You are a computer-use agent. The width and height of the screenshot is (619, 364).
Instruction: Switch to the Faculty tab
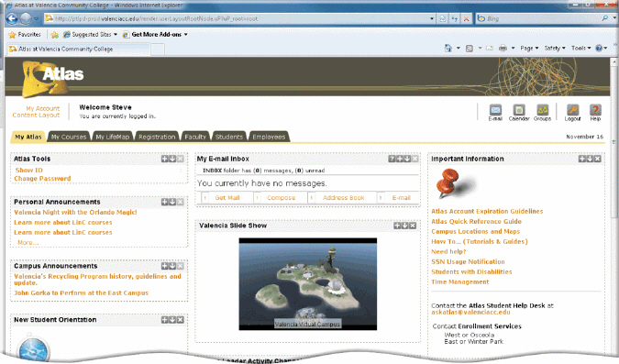(x=195, y=137)
